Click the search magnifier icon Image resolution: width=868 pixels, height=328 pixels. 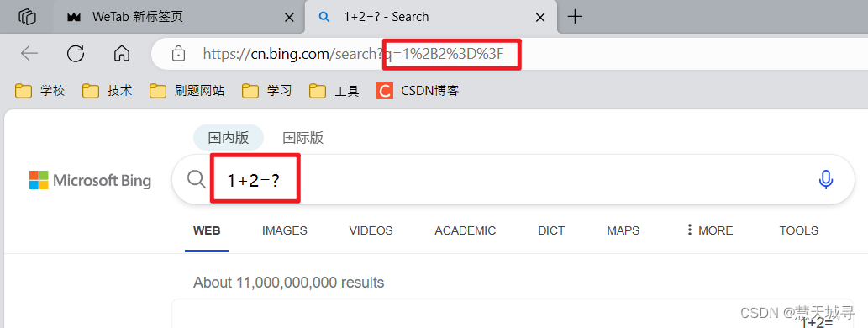[x=197, y=179]
